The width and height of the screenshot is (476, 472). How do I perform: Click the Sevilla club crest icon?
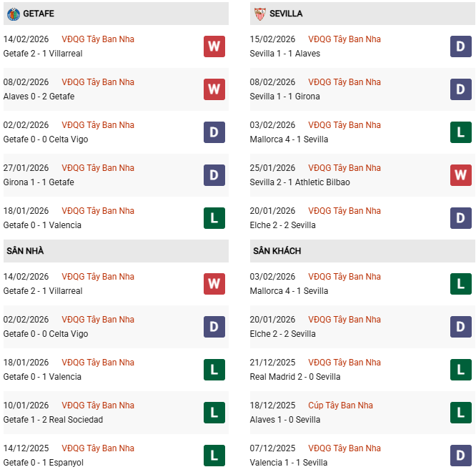[x=259, y=14]
